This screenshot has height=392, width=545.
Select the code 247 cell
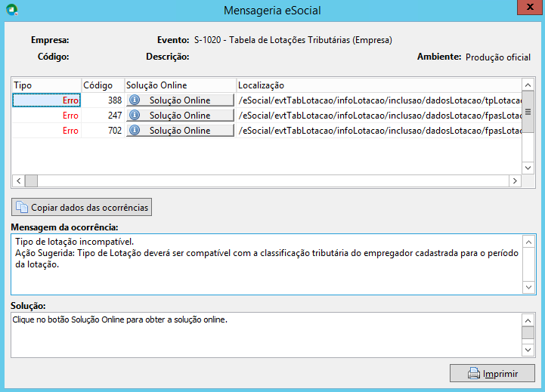pyautogui.click(x=103, y=116)
